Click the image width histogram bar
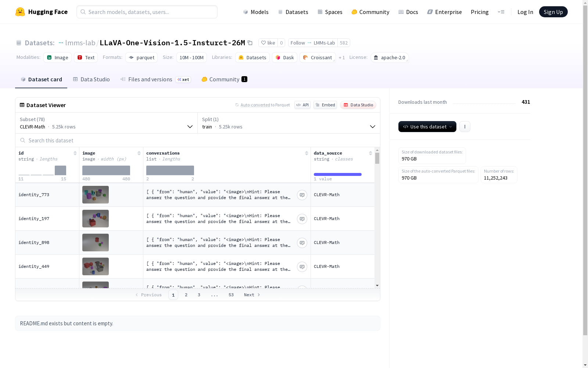The height and width of the screenshot is (368, 588). (106, 170)
